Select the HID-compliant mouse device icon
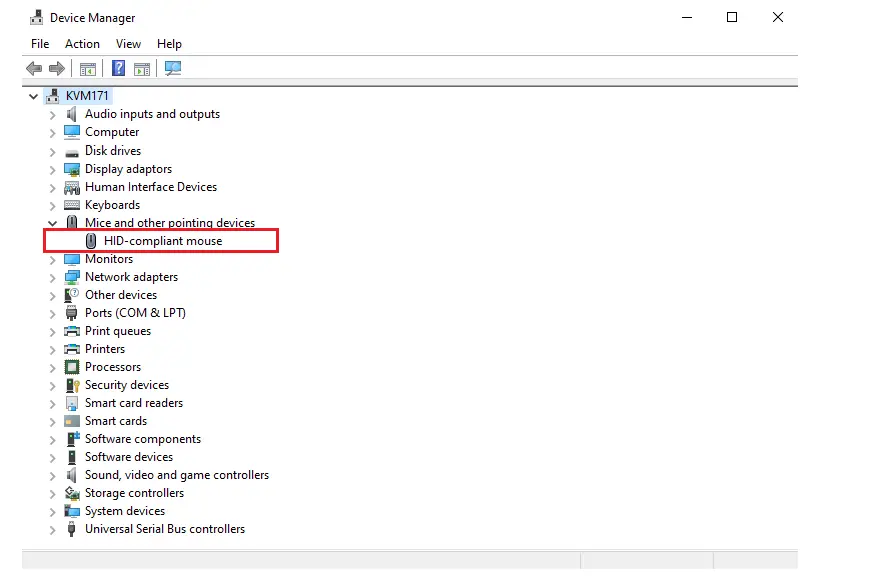The image size is (869, 578). [x=90, y=240]
